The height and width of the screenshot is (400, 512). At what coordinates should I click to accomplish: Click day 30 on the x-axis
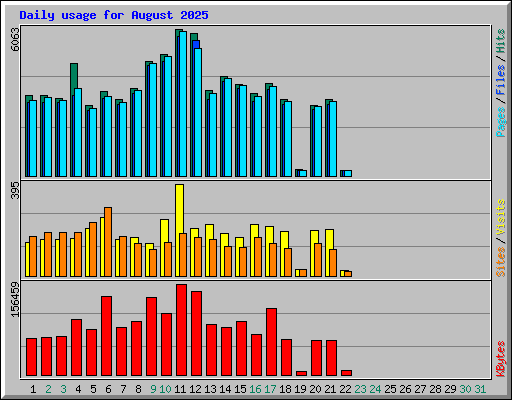pos(465,389)
